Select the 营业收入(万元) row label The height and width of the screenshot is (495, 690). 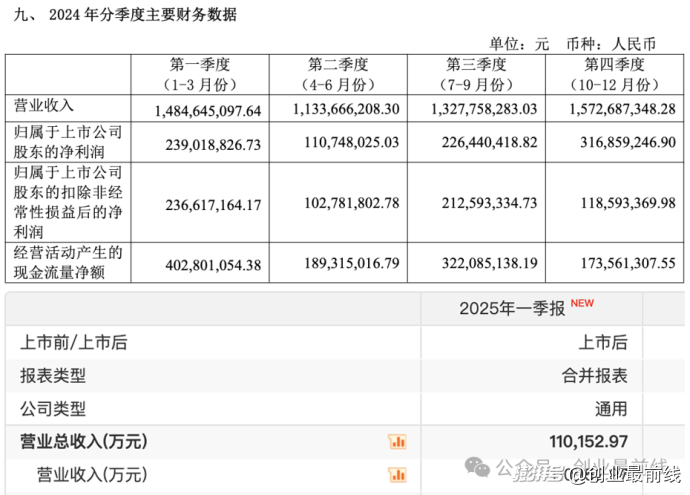pos(92,475)
